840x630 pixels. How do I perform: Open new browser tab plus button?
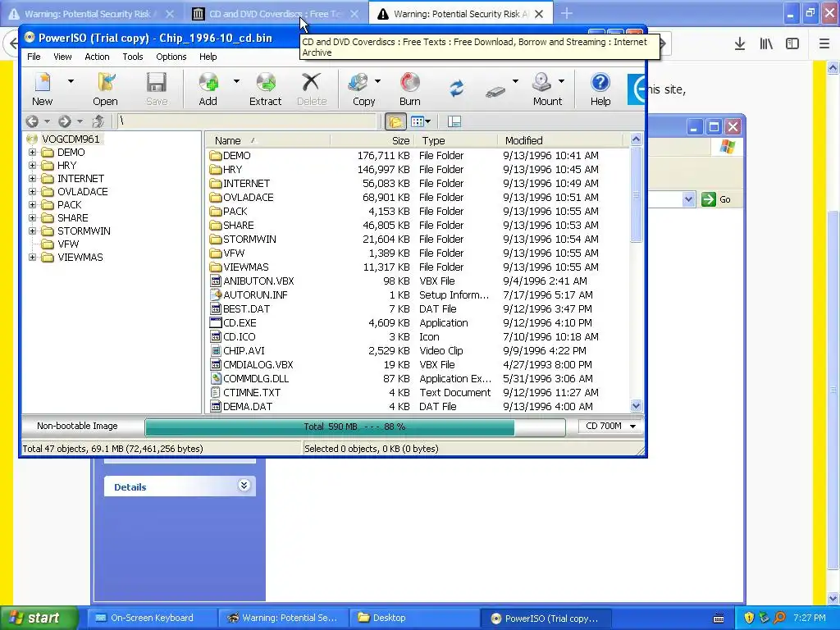point(567,14)
